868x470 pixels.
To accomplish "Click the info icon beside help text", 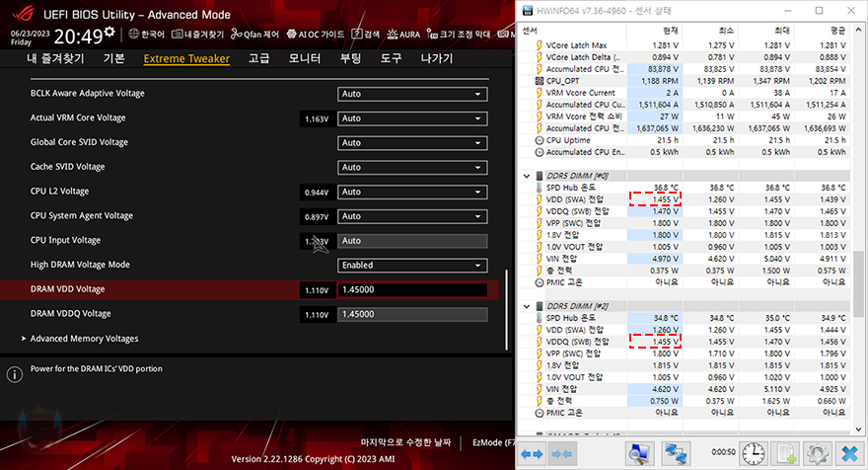I will [x=15, y=374].
